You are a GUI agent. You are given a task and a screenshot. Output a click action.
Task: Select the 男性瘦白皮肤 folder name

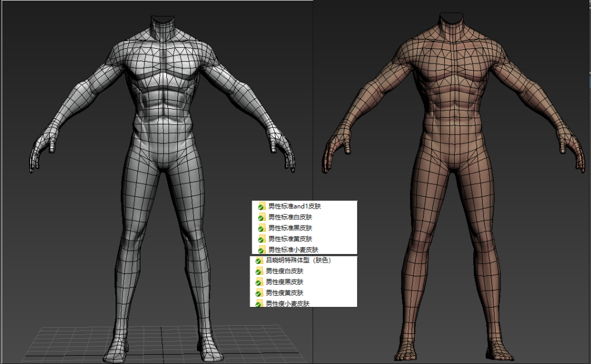[285, 271]
